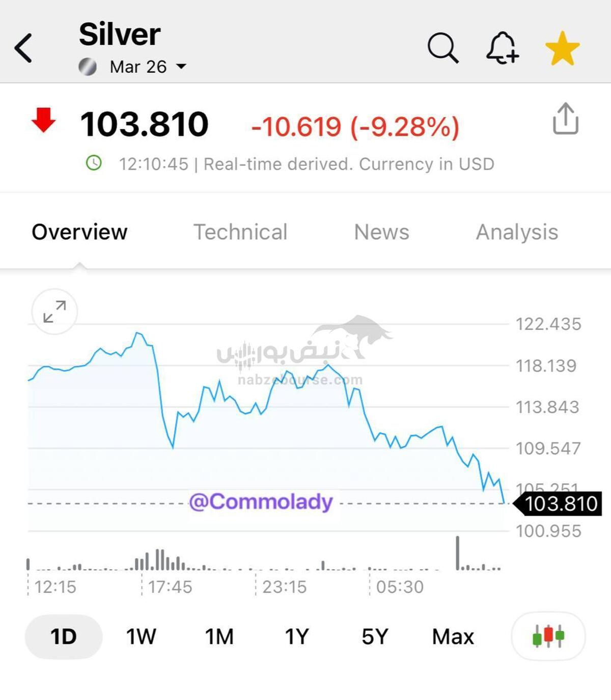Toggle the yellow favorite star
The width and height of the screenshot is (611, 700).
point(562,49)
